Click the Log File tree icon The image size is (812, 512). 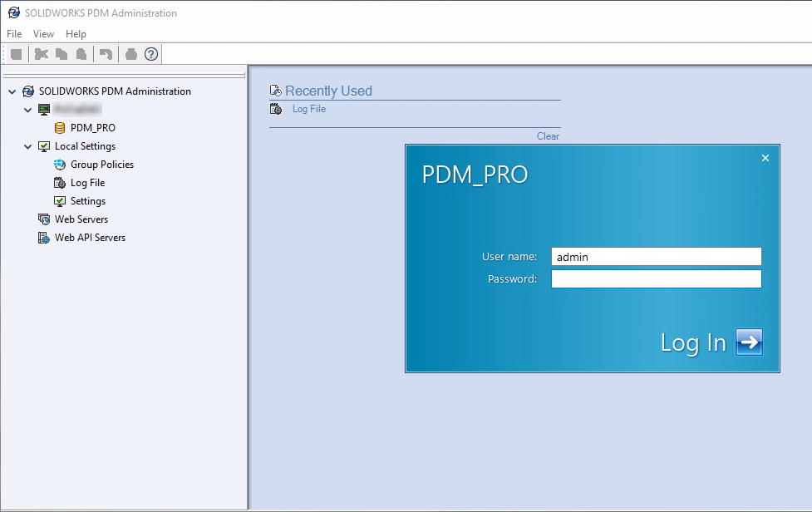[60, 183]
